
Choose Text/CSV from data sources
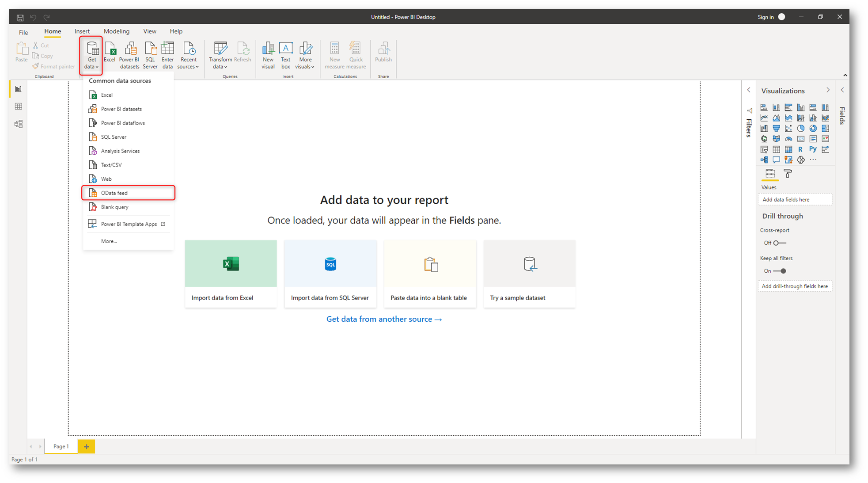129,165
